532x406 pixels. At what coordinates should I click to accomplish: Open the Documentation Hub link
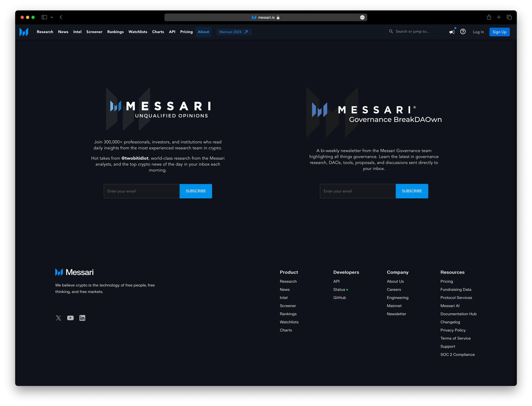[459, 314]
